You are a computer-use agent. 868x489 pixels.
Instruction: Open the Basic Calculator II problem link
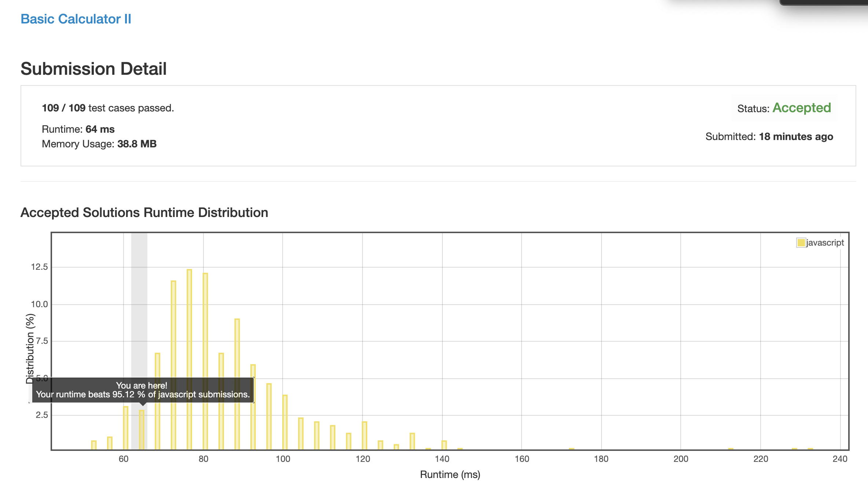click(76, 19)
